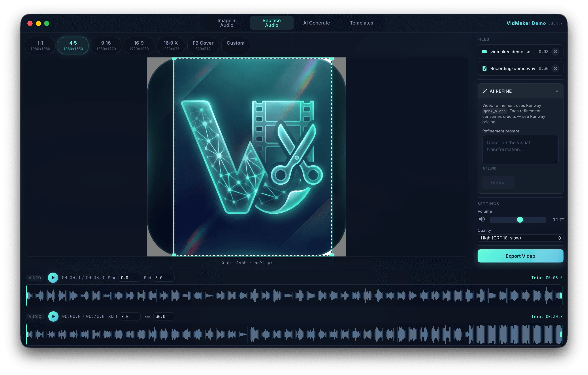Click inside the audio waveform timeline

tap(294, 334)
